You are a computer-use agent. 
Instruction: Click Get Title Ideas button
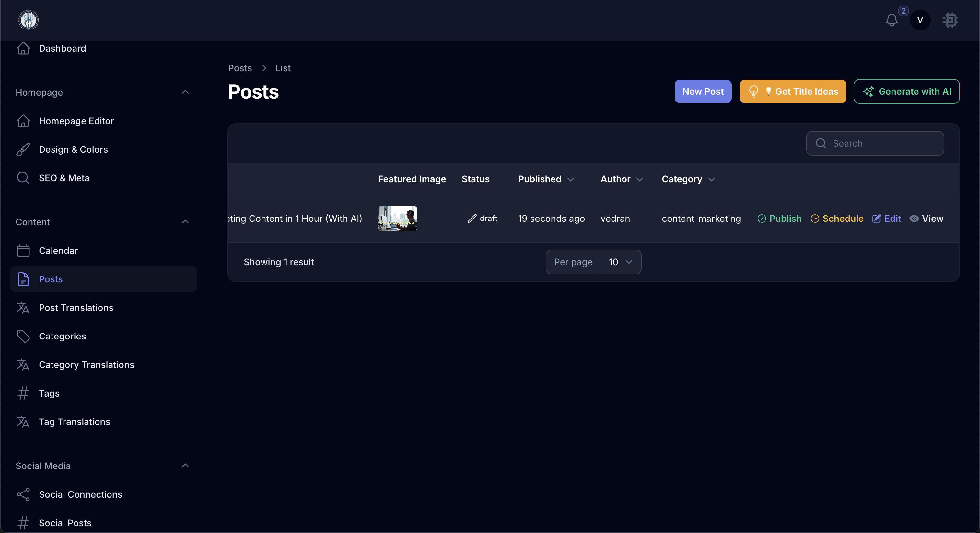pyautogui.click(x=793, y=91)
